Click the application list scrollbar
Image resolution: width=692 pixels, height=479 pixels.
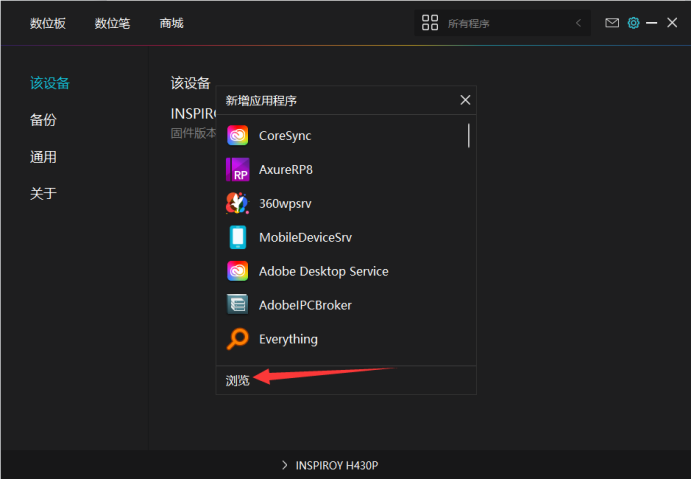(x=468, y=136)
